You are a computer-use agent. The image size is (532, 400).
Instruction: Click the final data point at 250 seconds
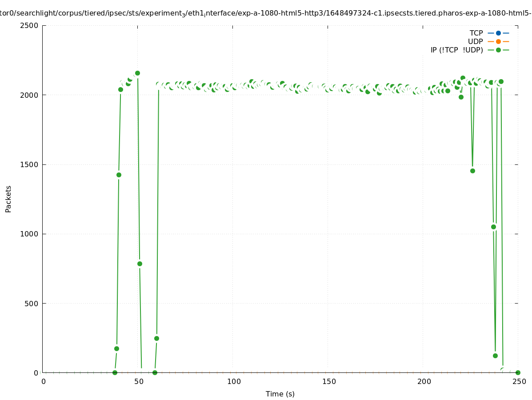point(518,372)
